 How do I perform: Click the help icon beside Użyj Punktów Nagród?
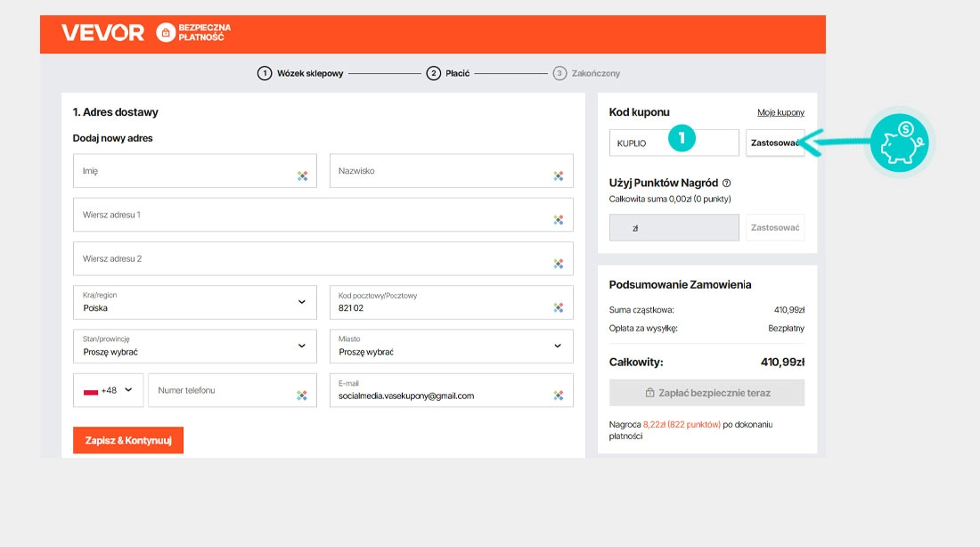coord(727,183)
